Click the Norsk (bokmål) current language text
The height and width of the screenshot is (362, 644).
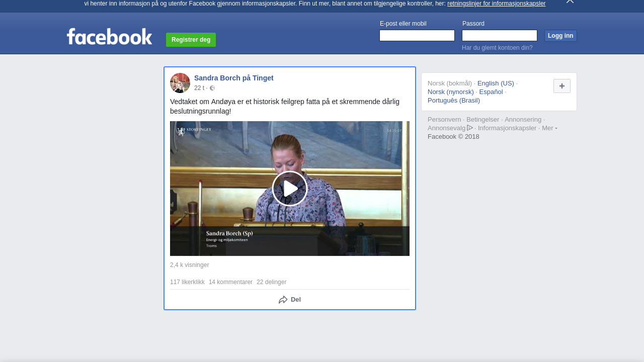pyautogui.click(x=450, y=83)
